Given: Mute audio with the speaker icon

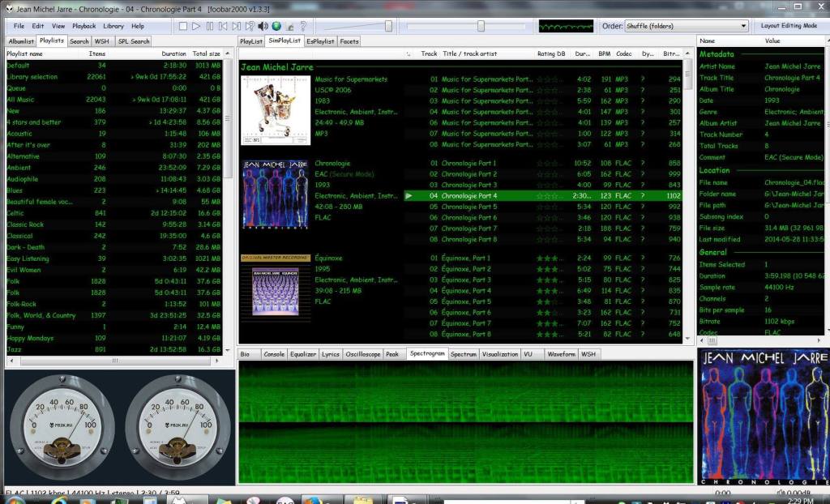Looking at the screenshot, I should (262, 26).
